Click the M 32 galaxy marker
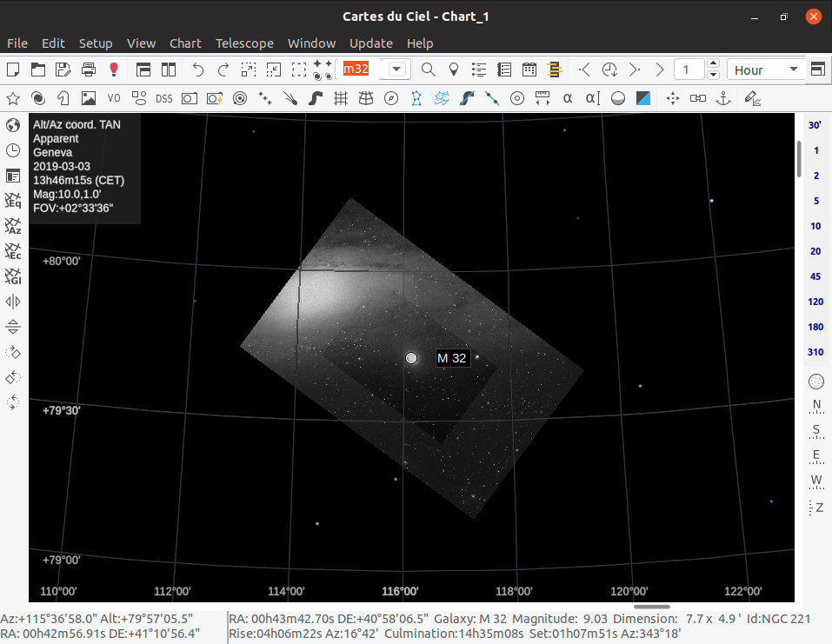The width and height of the screenshot is (832, 644). point(411,358)
